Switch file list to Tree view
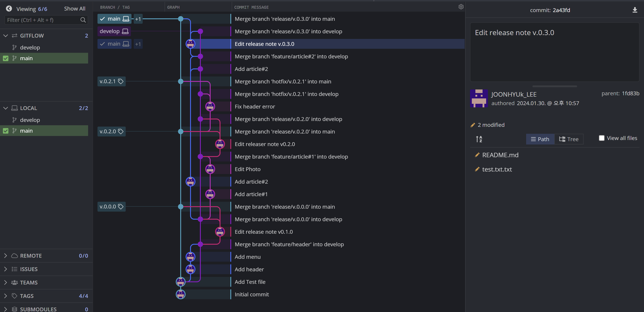Image resolution: width=644 pixels, height=312 pixels. pos(569,139)
